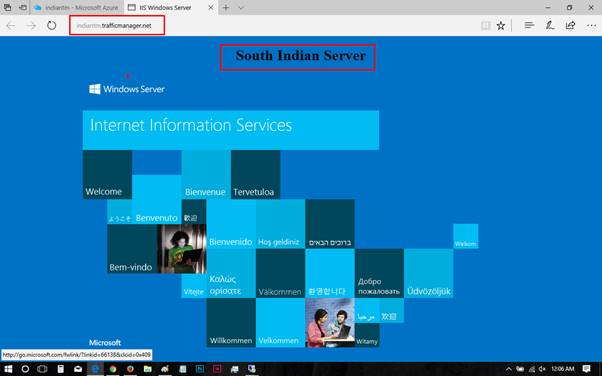The height and width of the screenshot is (376, 602).
Task: Open a new tab plus
Action: pos(226,8)
